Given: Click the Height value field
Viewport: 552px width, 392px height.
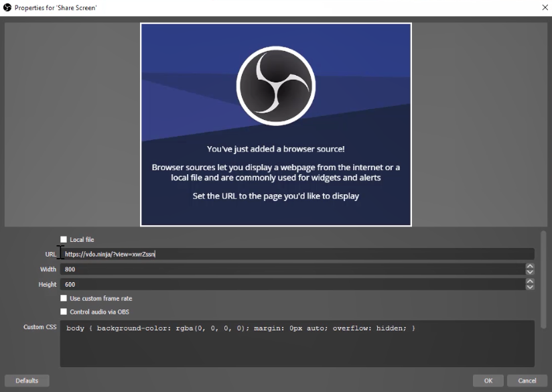Looking at the screenshot, I should pyautogui.click(x=293, y=284).
